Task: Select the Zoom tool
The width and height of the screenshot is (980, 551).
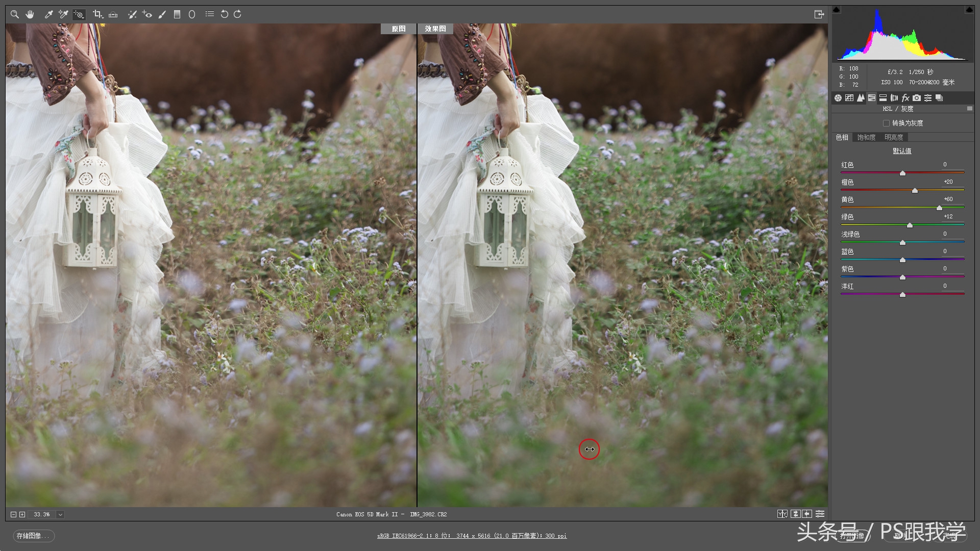Action: coord(14,14)
